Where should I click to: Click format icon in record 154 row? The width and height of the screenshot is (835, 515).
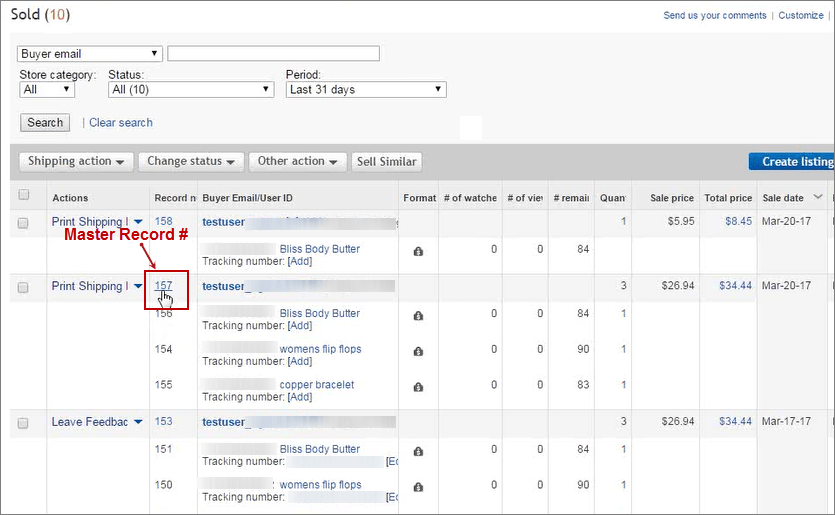(x=418, y=351)
